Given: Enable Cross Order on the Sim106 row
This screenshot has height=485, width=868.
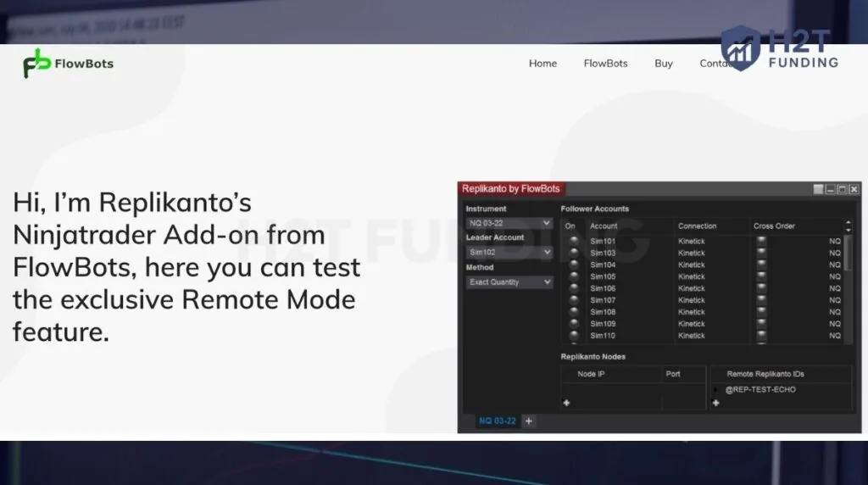Looking at the screenshot, I should click(762, 288).
